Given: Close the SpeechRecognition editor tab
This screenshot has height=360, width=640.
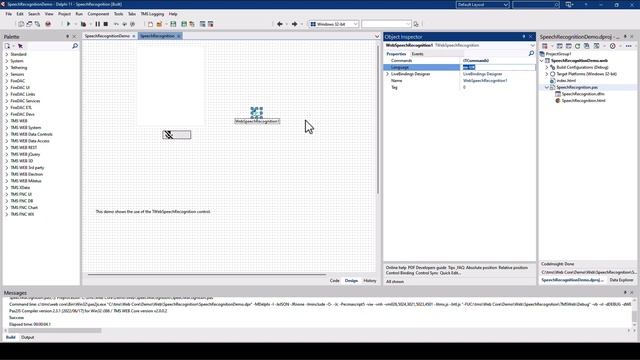Looking at the screenshot, I should click(178, 36).
